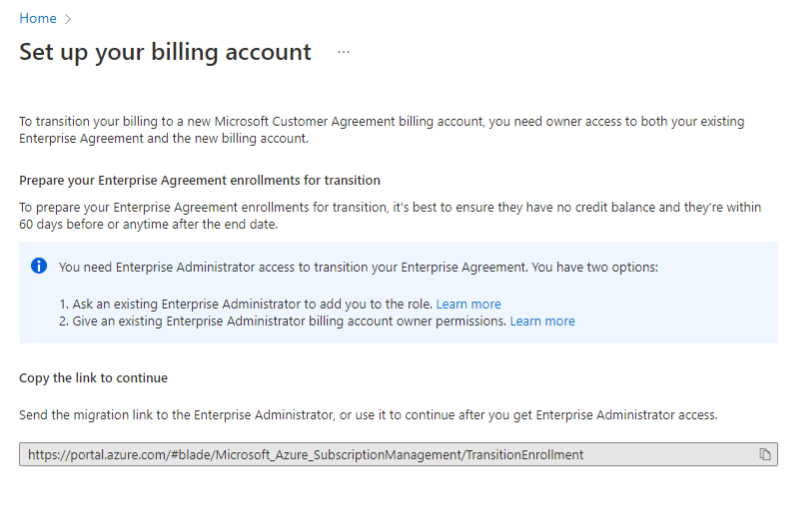The width and height of the screenshot is (808, 522).
Task: Click TransitionEnrollment at end of the URL
Action: pyautogui.click(x=525, y=454)
